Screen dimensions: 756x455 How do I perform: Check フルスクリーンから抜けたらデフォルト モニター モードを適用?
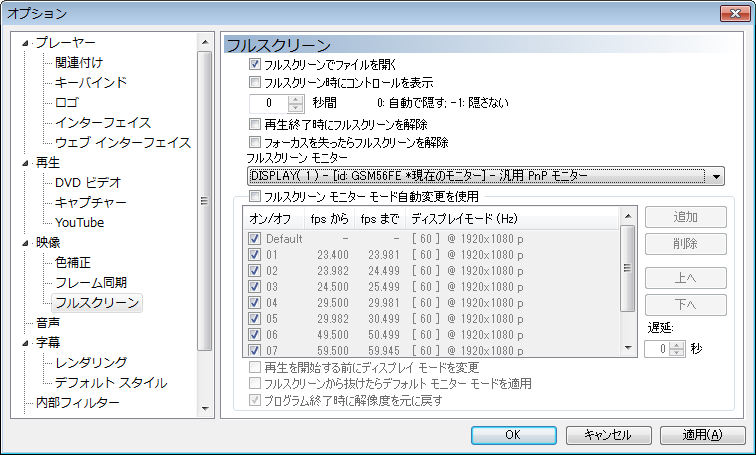tap(255, 384)
